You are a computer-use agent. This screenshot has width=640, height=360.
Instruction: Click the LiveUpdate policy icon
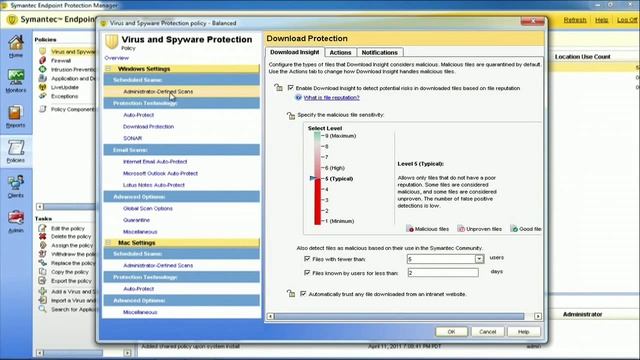coord(43,87)
